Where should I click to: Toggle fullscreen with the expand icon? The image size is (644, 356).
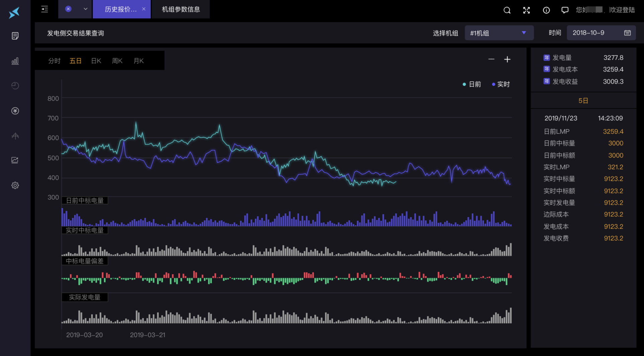(x=527, y=10)
